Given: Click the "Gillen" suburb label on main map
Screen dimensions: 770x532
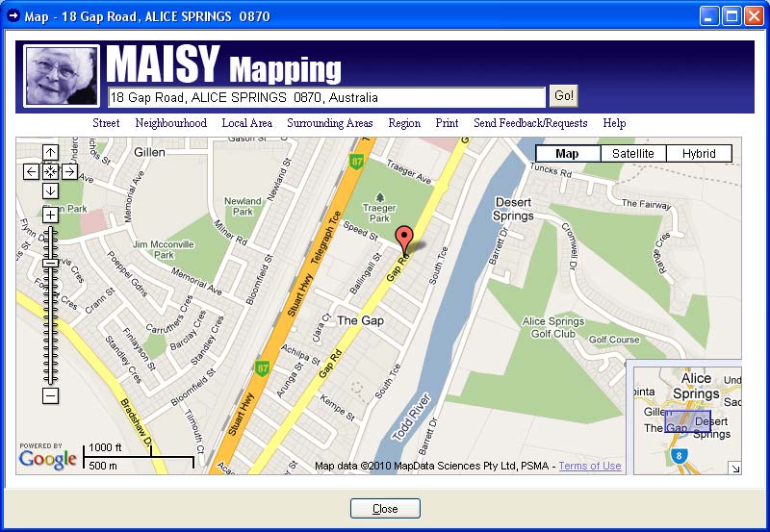Looking at the screenshot, I should (149, 152).
